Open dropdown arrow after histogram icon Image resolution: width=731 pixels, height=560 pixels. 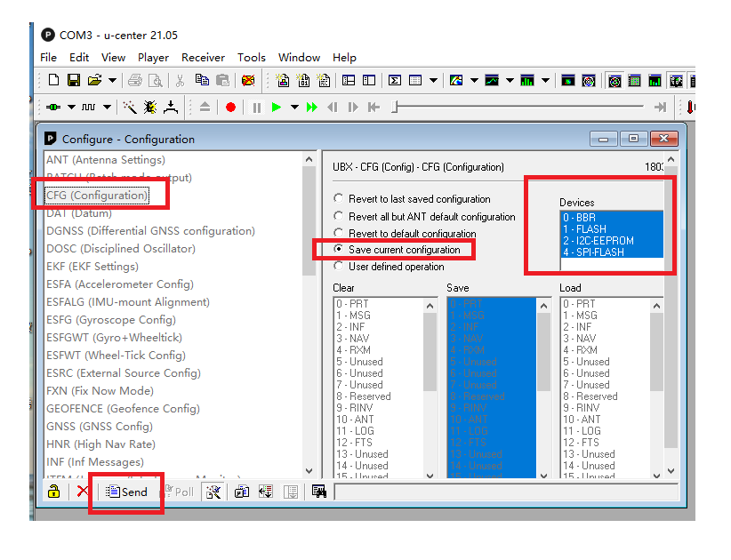[545, 81]
